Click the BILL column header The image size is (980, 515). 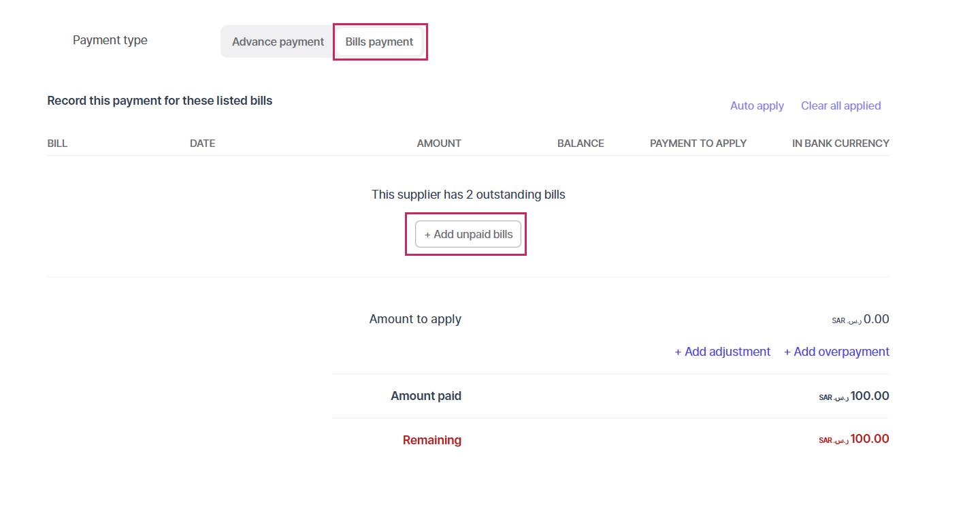[57, 144]
